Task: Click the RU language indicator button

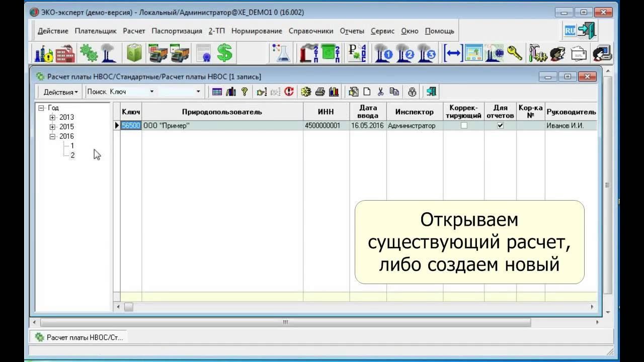Action: tap(570, 31)
